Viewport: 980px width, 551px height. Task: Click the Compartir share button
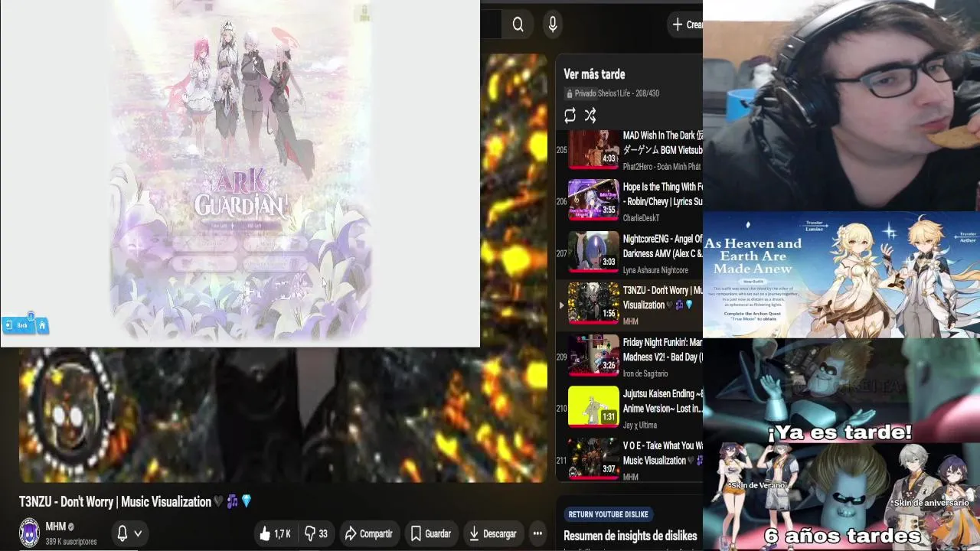pos(368,533)
